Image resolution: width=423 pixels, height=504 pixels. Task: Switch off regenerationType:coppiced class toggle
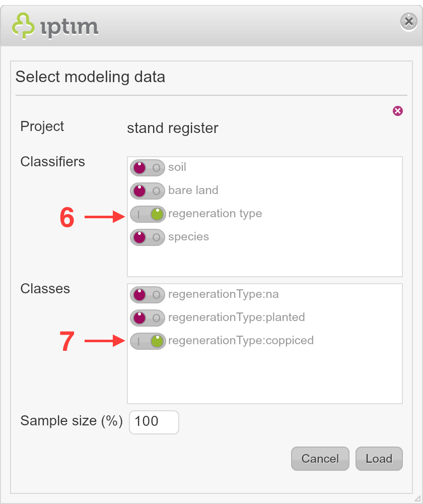[x=148, y=341]
